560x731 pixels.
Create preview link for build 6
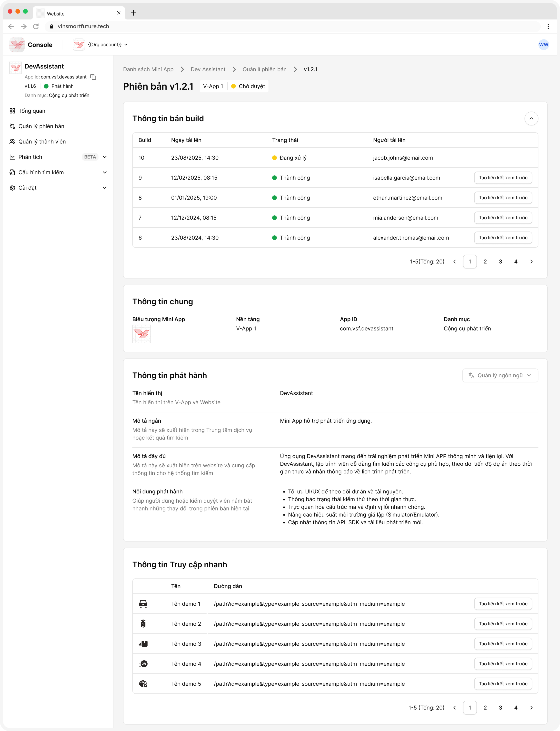point(503,238)
